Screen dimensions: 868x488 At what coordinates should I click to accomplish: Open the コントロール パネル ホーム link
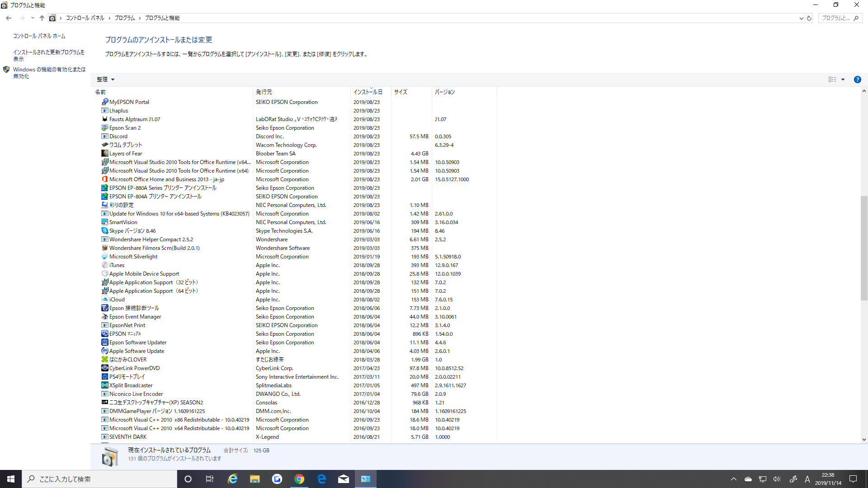(39, 36)
